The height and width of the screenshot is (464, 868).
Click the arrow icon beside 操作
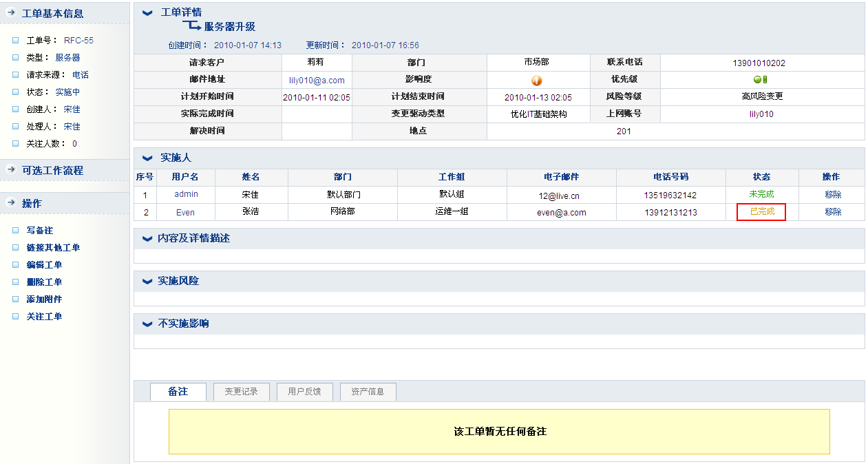pyautogui.click(x=11, y=203)
